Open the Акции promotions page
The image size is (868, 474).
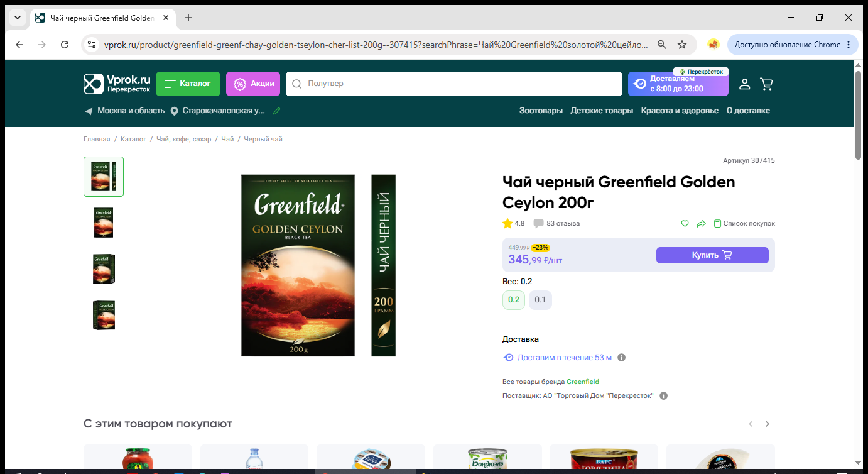253,84
